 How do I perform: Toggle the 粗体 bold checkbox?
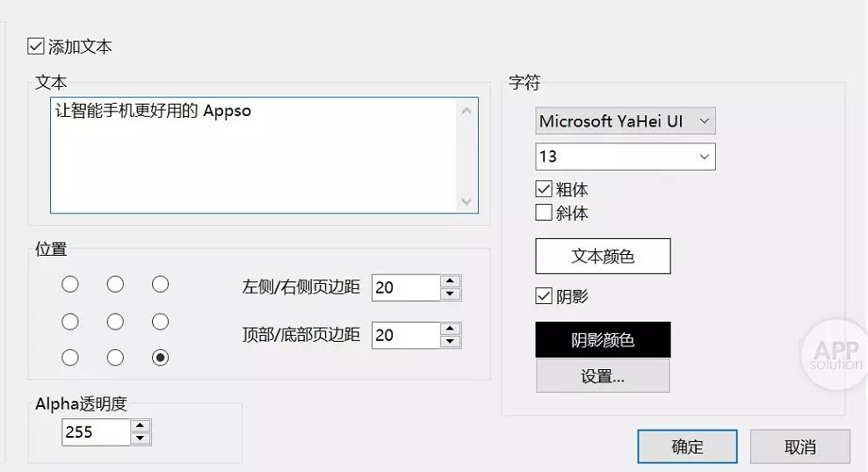tap(544, 189)
